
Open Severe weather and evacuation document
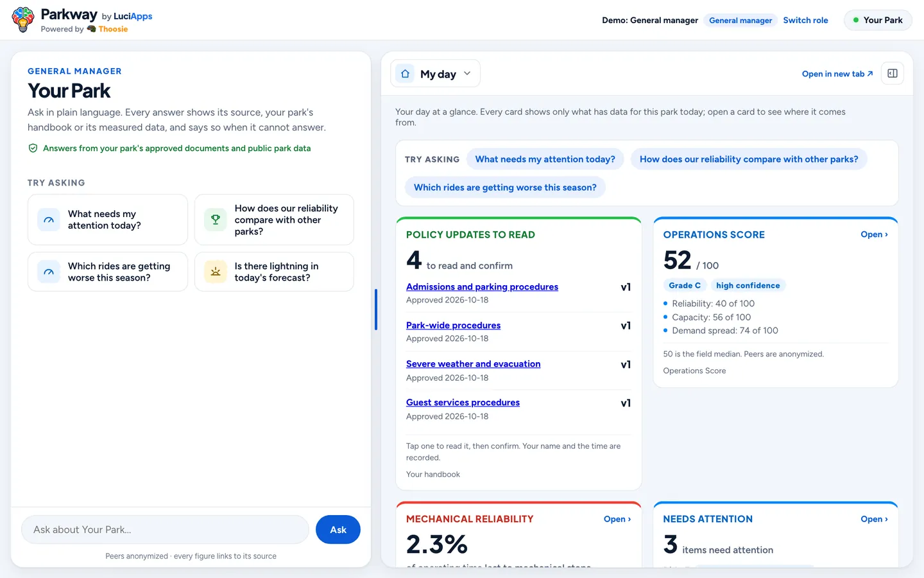tap(473, 363)
